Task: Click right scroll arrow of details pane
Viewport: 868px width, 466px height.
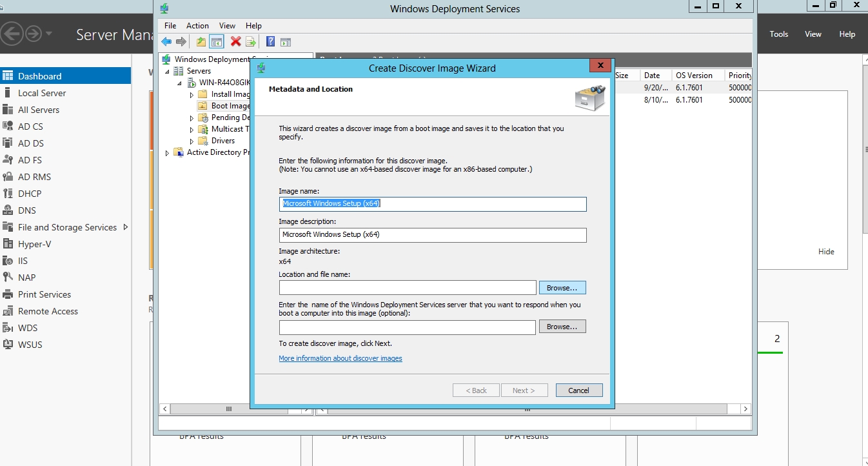Action: coord(745,409)
